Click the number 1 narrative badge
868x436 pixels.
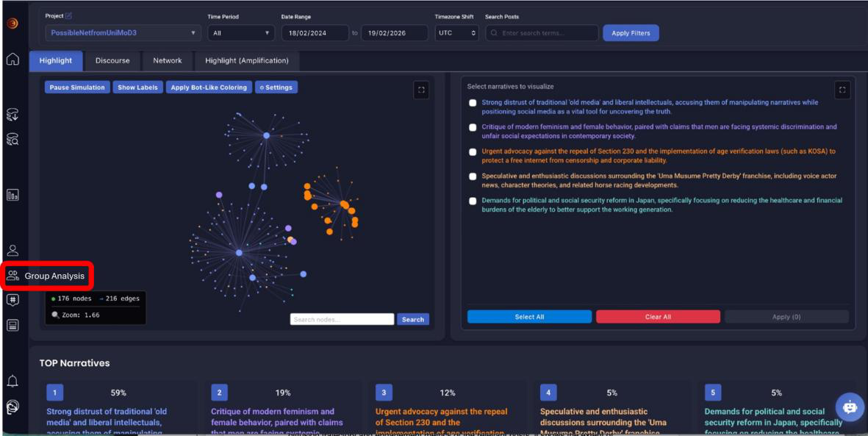click(55, 393)
